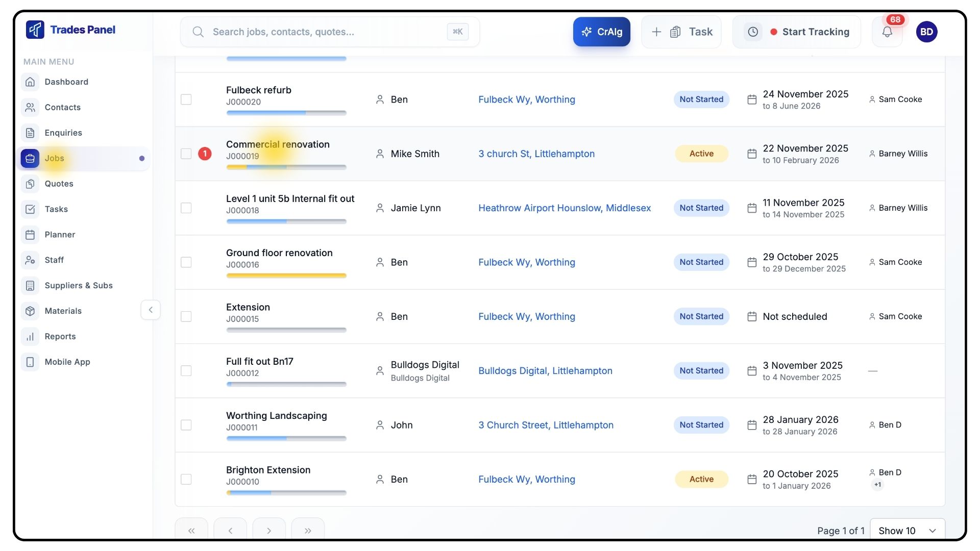The image size is (980, 551).
Task: Click the red alert badge on Commercial renovation
Action: pos(205,154)
